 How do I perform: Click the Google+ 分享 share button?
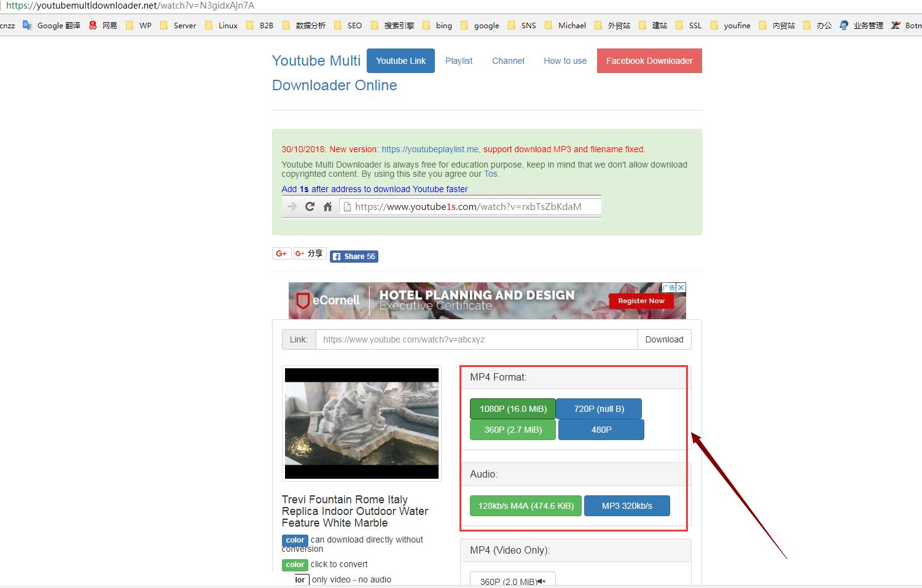pyautogui.click(x=310, y=253)
